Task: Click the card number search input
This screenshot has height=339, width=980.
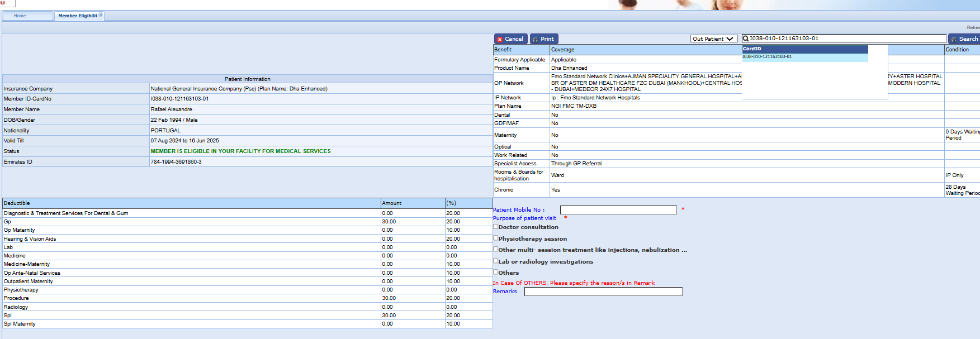Action: [846, 39]
